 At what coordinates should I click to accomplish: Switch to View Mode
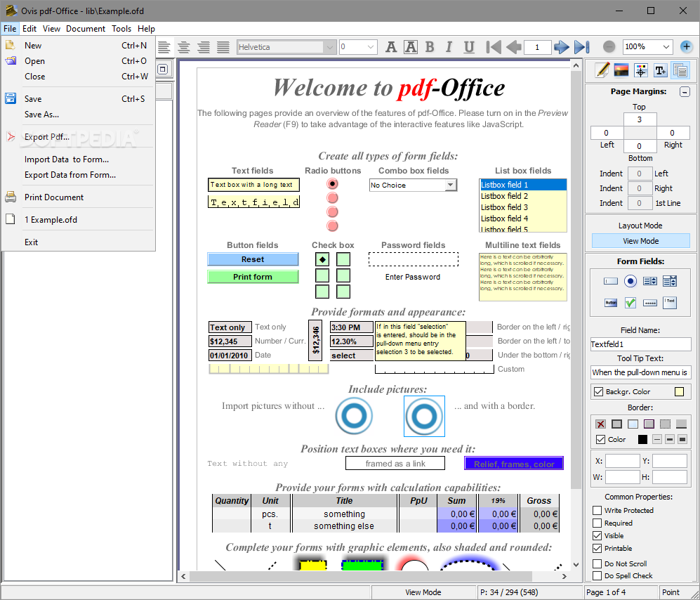click(640, 241)
